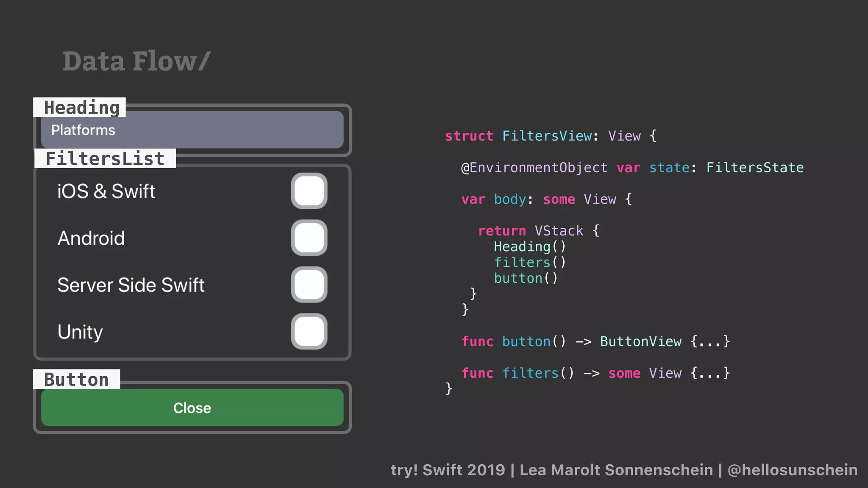The width and height of the screenshot is (868, 488).
Task: Click the FiltersState type name
Action: [x=755, y=168]
